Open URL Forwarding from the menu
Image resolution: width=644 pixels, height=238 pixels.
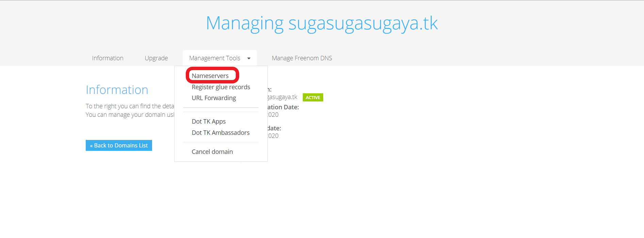coord(214,98)
